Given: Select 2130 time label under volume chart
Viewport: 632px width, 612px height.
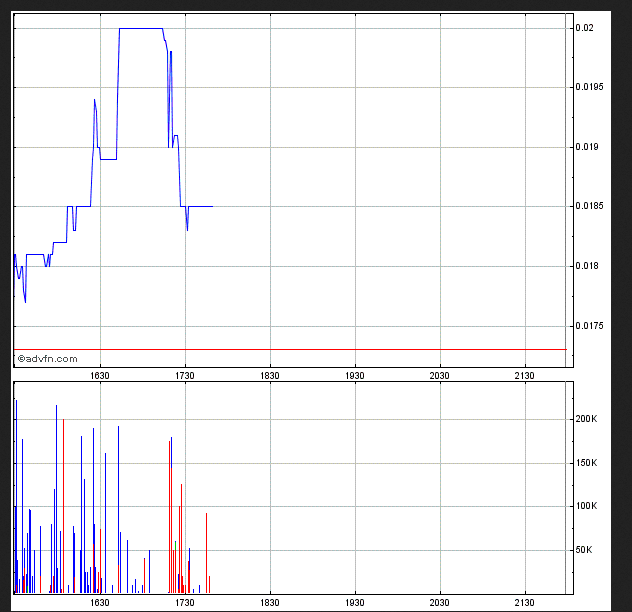Looking at the screenshot, I should pyautogui.click(x=524, y=603).
